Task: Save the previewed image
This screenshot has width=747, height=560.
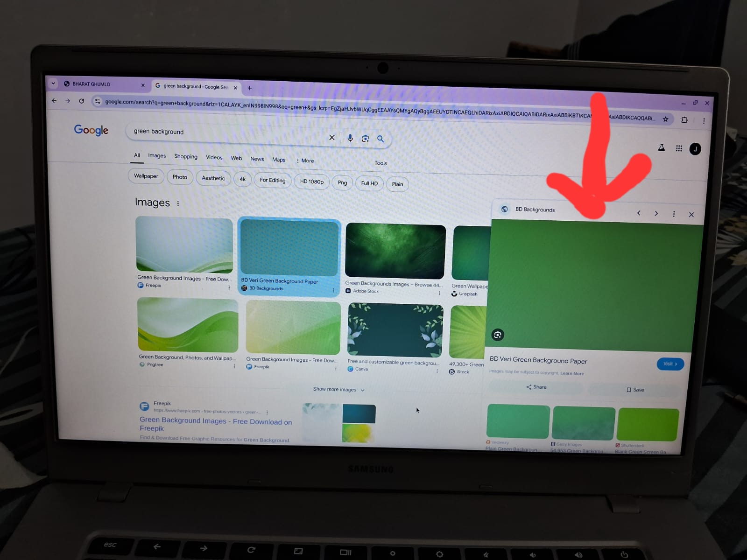Action: [635, 390]
